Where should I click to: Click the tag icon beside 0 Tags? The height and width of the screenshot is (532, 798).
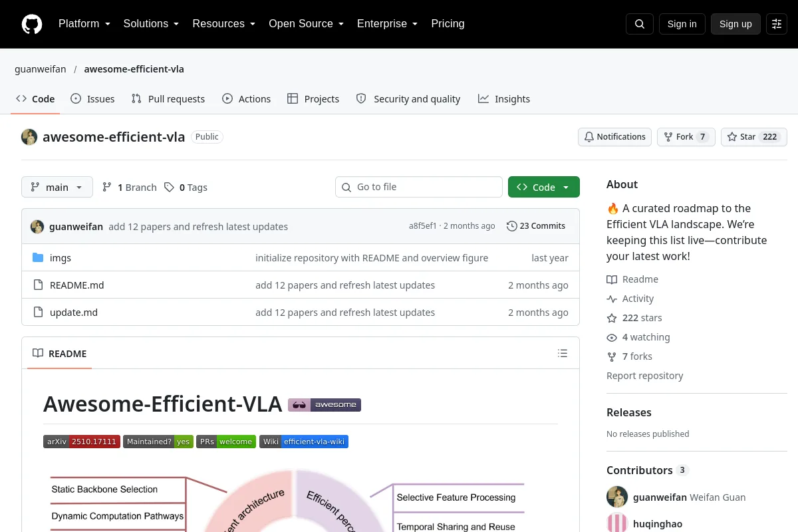170,188
